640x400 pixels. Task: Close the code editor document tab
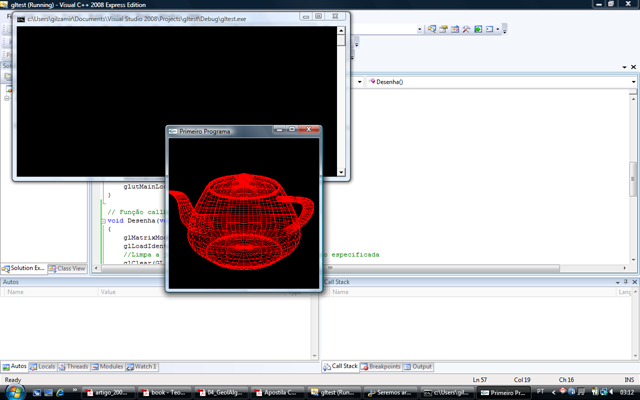tap(633, 67)
